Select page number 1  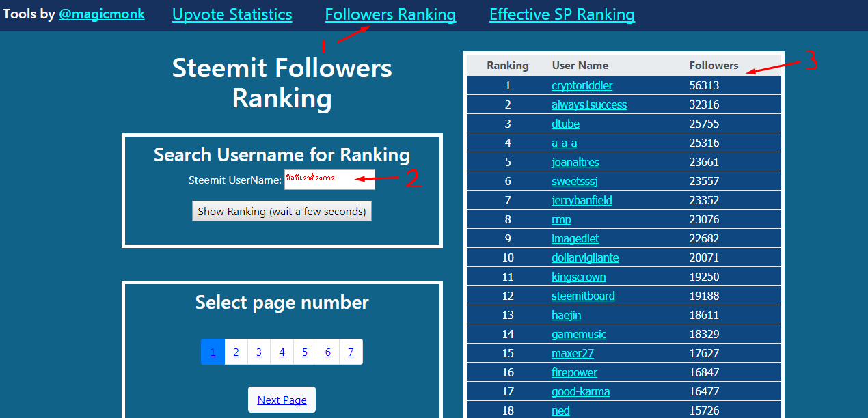(213, 352)
